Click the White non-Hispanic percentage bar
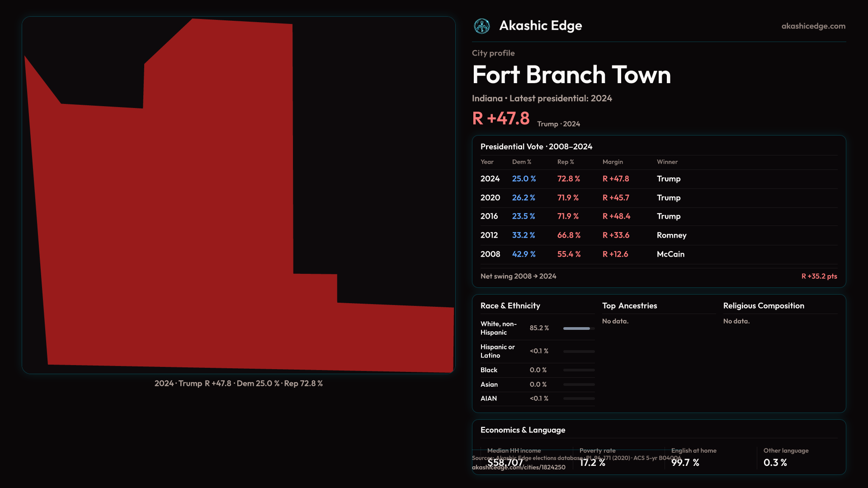 578,328
